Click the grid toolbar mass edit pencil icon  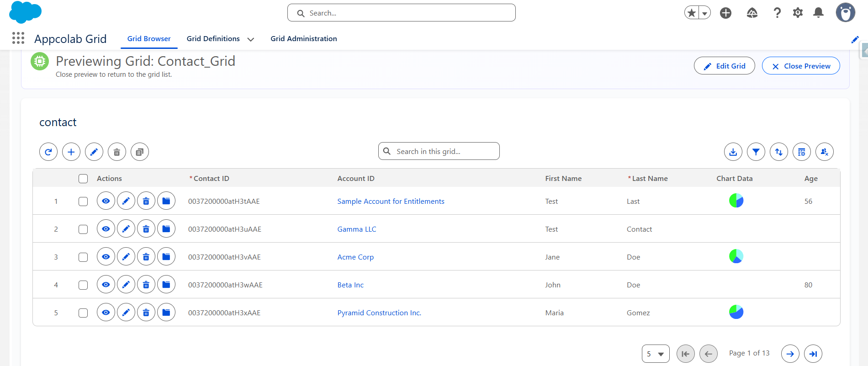pos(94,152)
